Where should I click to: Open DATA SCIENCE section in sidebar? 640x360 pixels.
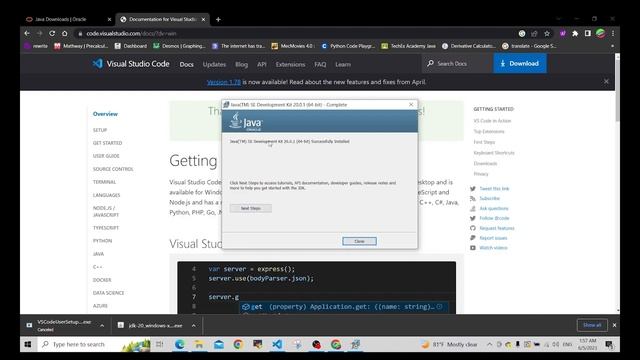pyautogui.click(x=109, y=293)
